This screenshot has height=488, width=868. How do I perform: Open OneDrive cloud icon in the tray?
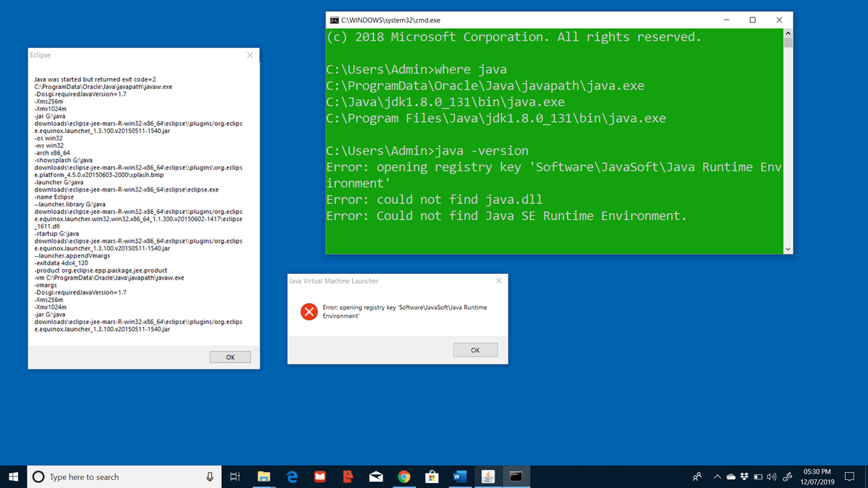tap(731, 476)
